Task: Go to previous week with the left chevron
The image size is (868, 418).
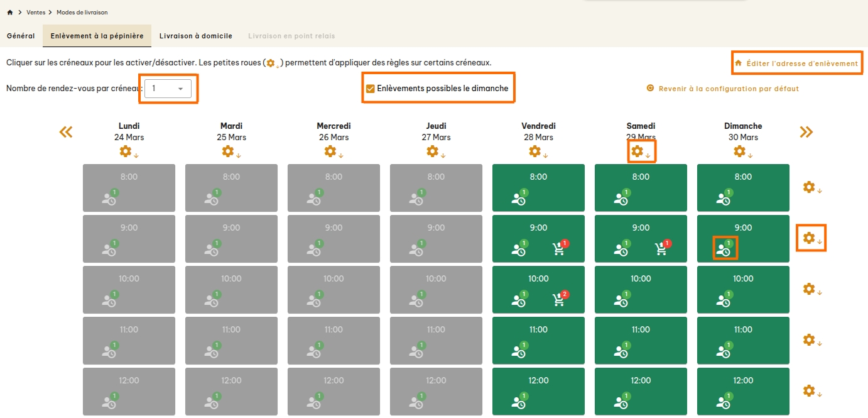Action: tap(65, 131)
